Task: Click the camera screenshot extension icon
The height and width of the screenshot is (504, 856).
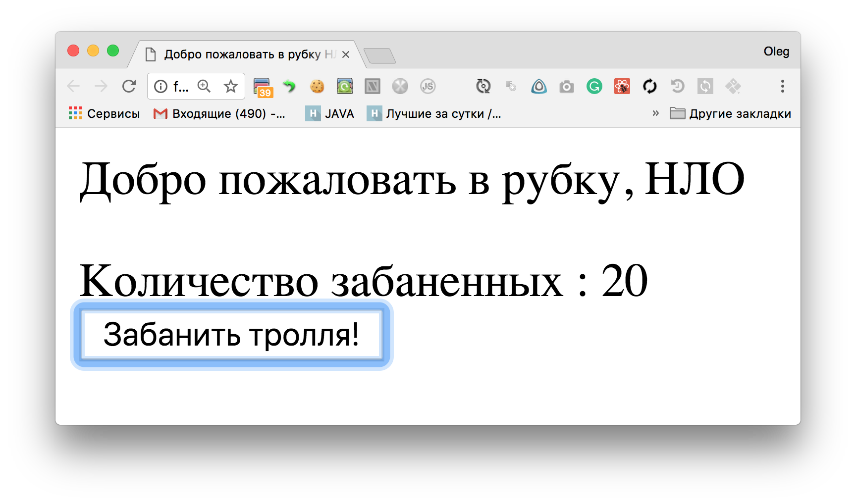Action: [567, 87]
